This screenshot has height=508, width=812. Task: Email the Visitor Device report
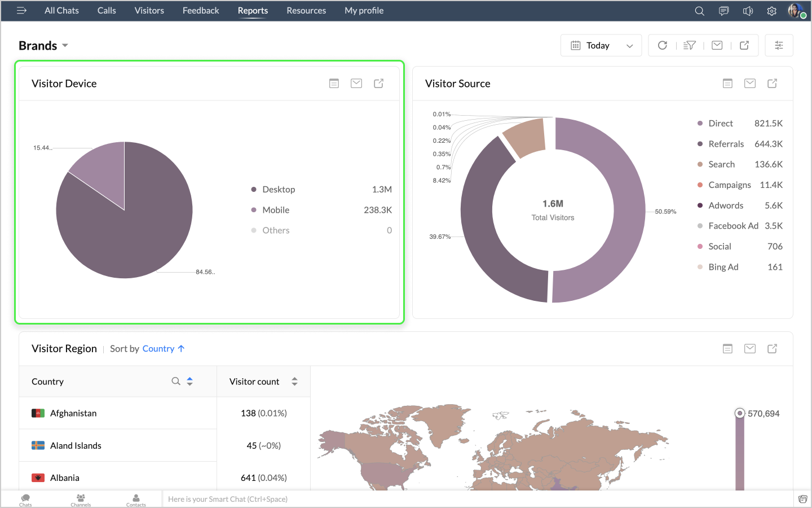356,84
